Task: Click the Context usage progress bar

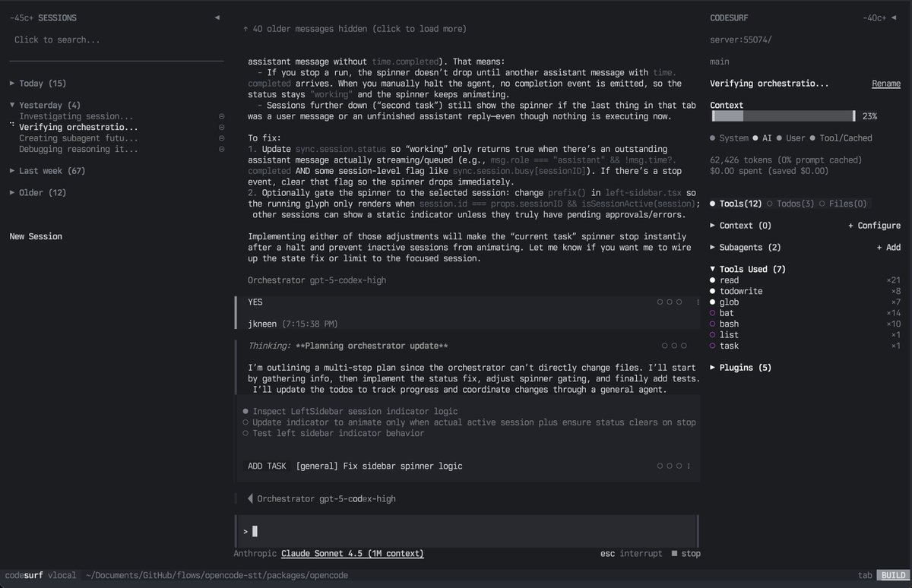Action: tap(783, 116)
